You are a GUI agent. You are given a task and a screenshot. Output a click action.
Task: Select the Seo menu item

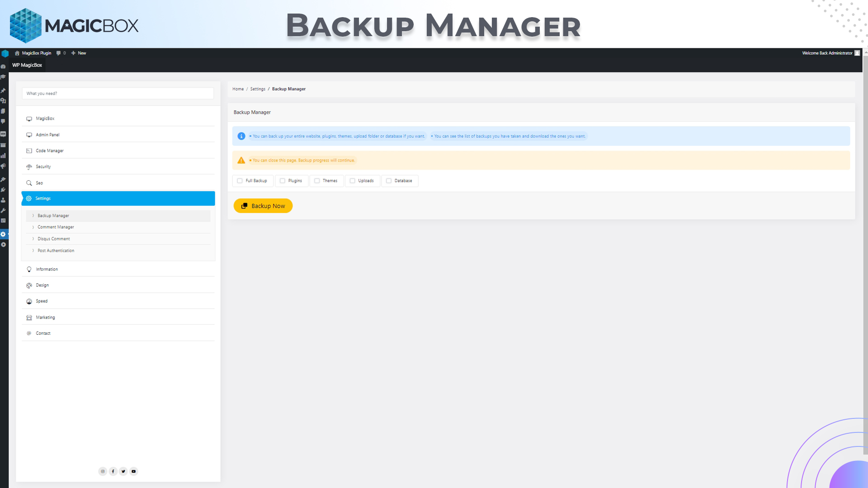pyautogui.click(x=118, y=183)
